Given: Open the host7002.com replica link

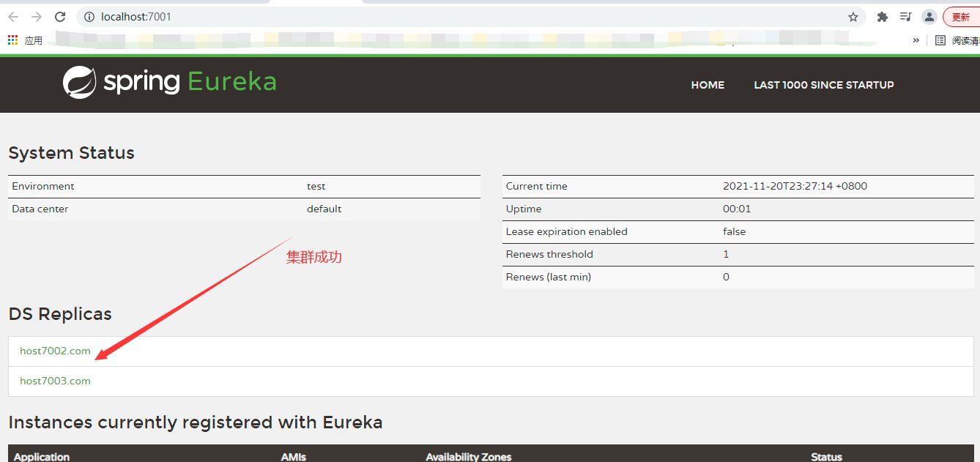Looking at the screenshot, I should click(x=55, y=351).
